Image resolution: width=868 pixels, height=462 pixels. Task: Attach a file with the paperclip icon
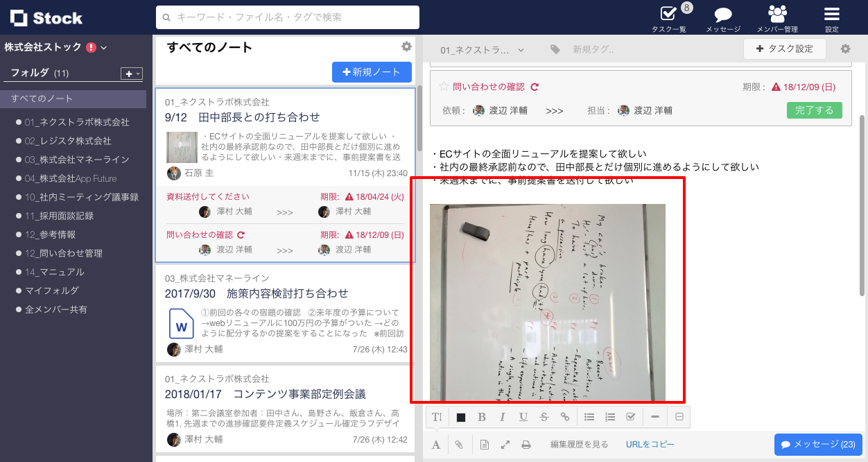[x=458, y=444]
